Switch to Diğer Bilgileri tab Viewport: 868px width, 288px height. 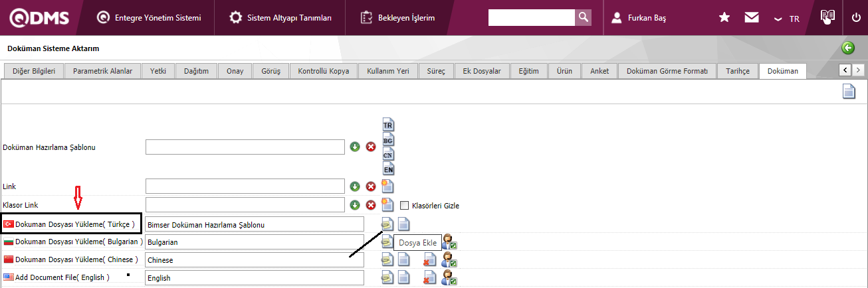pos(34,71)
